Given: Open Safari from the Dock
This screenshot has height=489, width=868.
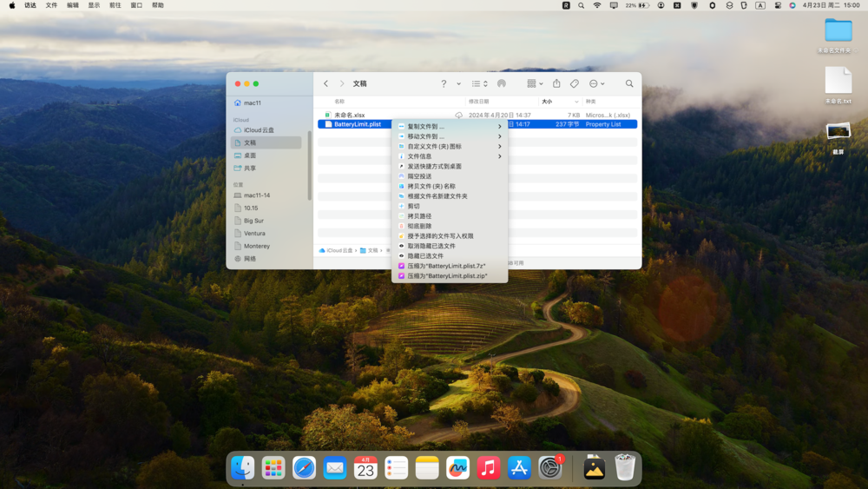Looking at the screenshot, I should click(304, 468).
